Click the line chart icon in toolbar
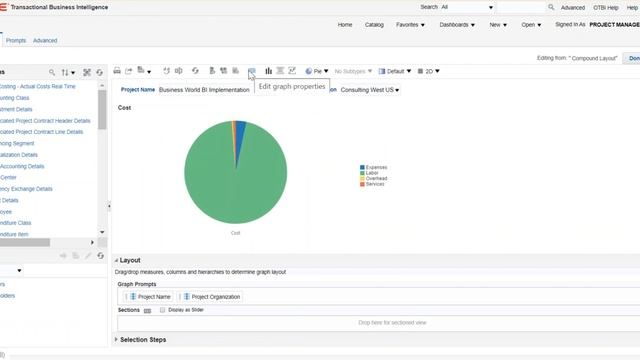This screenshot has height=360, width=640. (x=292, y=71)
